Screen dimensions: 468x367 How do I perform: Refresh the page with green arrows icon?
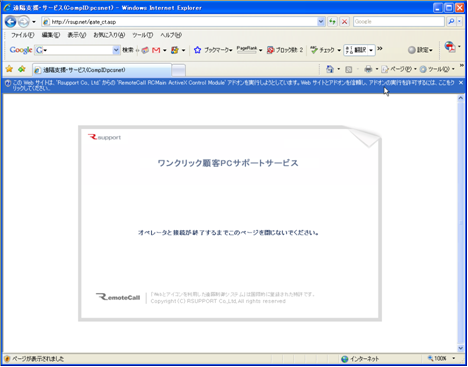332,22
